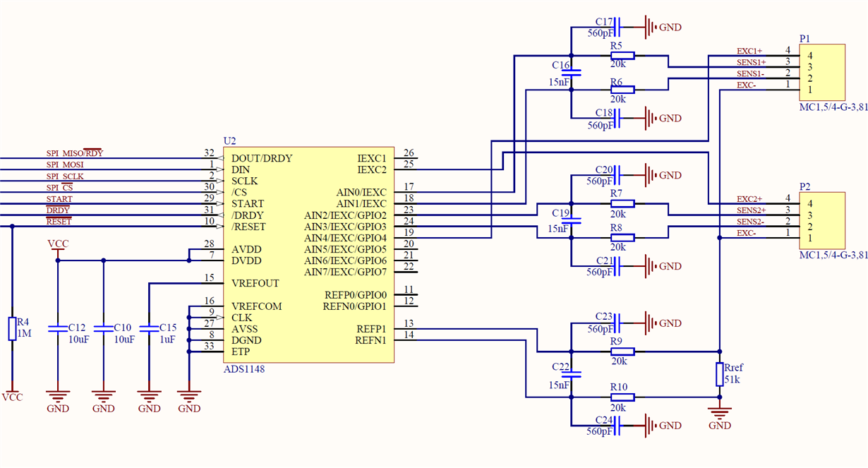Click the VREFCOM pin name
The image size is (868, 468).
pyautogui.click(x=257, y=306)
